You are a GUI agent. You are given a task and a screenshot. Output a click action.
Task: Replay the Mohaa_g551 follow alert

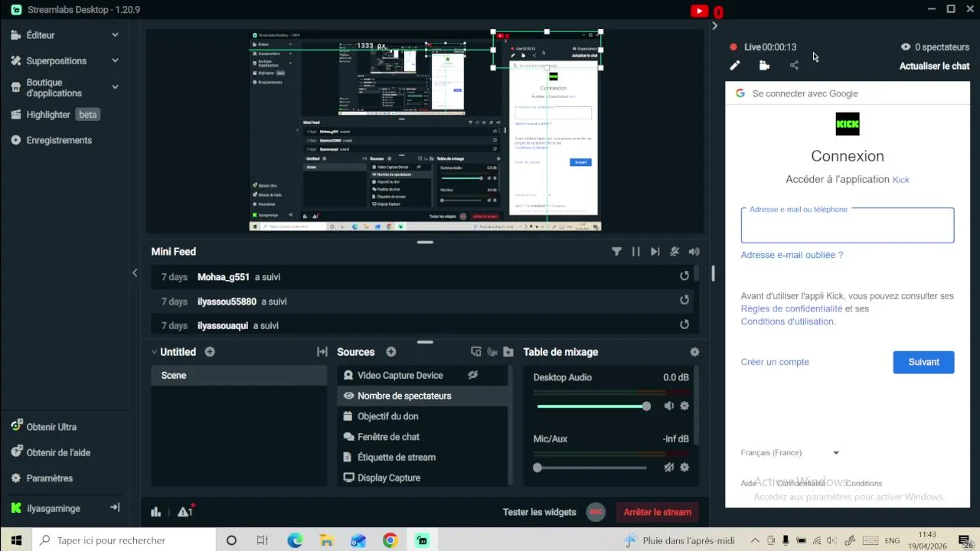click(x=684, y=276)
